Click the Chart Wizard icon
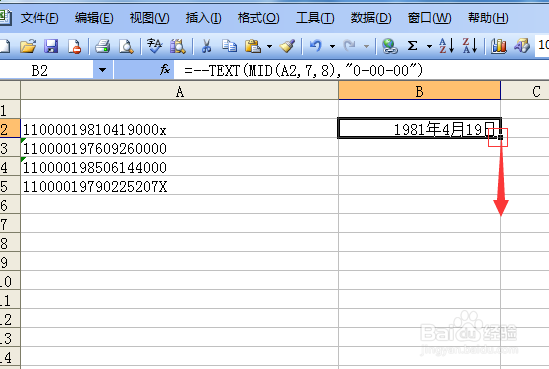Viewport: 549px width, 369px height. [x=498, y=46]
